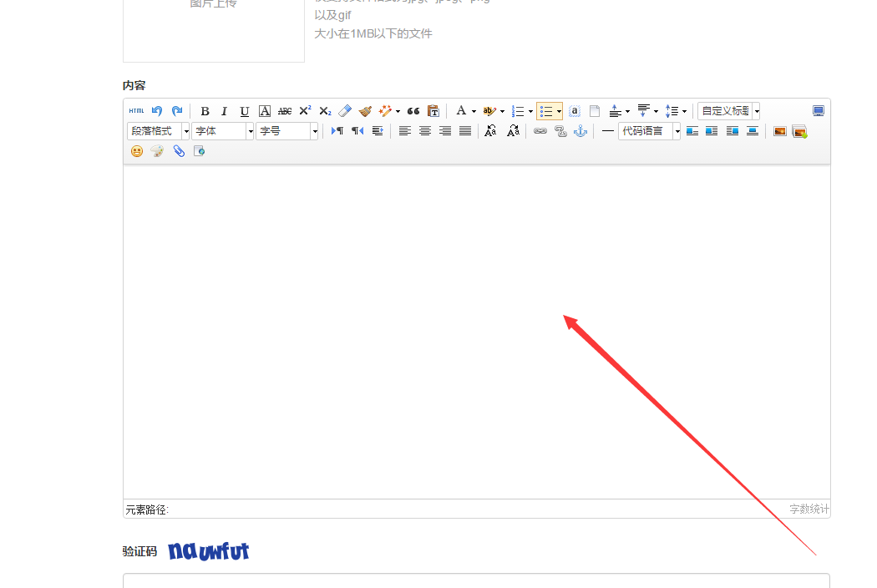Viewport: 877px width, 588px height.
Task: Click the first-line indent icon
Action: click(378, 131)
